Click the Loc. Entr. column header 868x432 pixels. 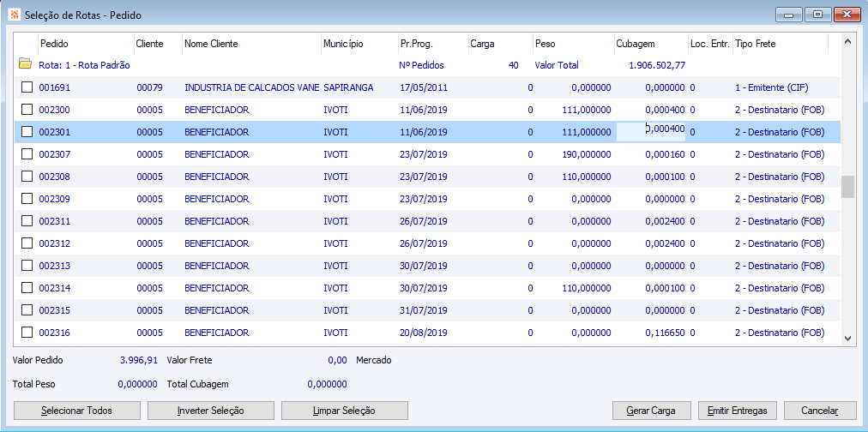click(x=709, y=44)
